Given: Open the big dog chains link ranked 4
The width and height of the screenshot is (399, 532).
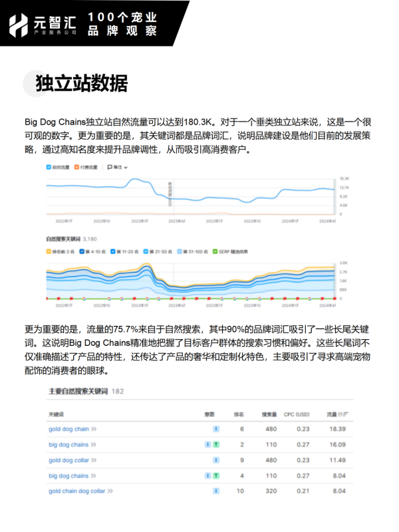Looking at the screenshot, I should tap(68, 476).
